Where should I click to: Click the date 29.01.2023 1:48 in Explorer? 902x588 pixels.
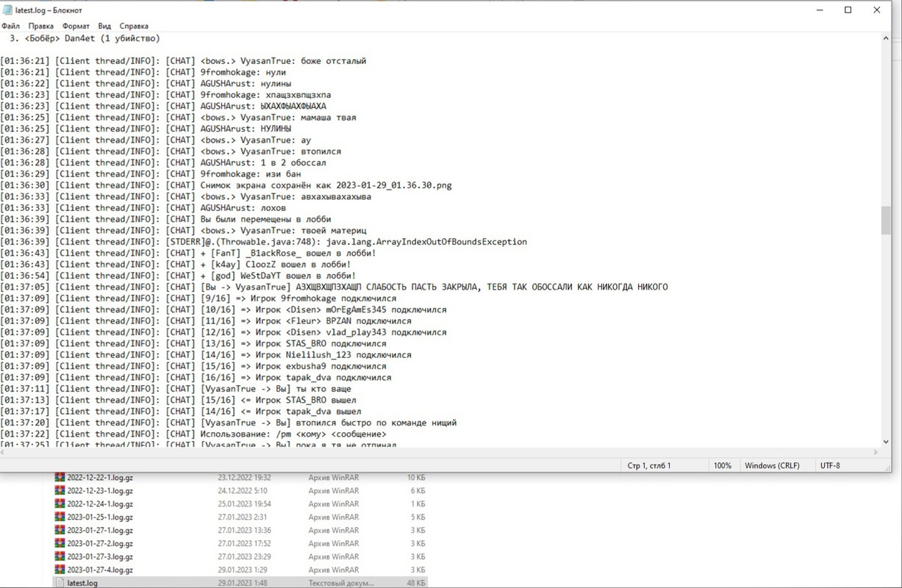coord(241,584)
